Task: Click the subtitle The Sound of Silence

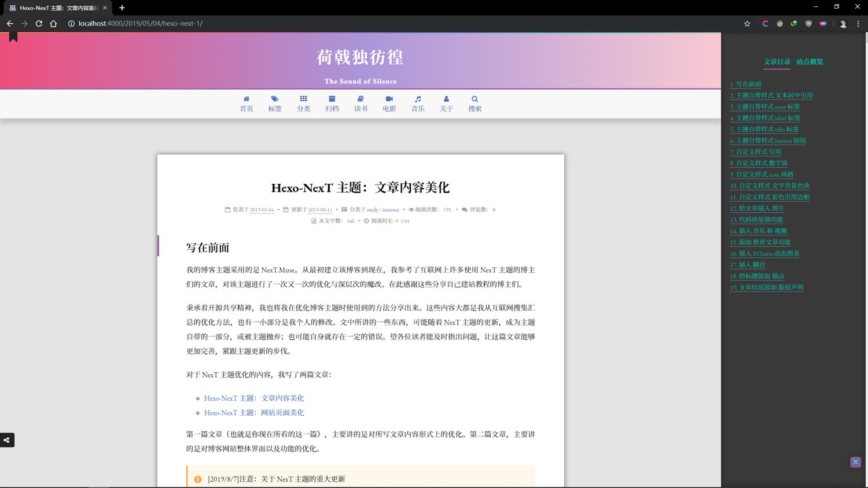Action: [361, 82]
